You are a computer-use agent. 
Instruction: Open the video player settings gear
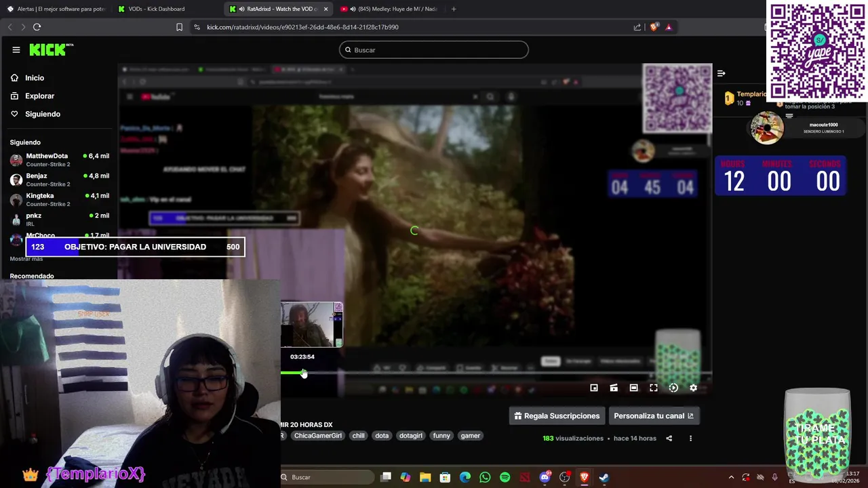point(693,388)
